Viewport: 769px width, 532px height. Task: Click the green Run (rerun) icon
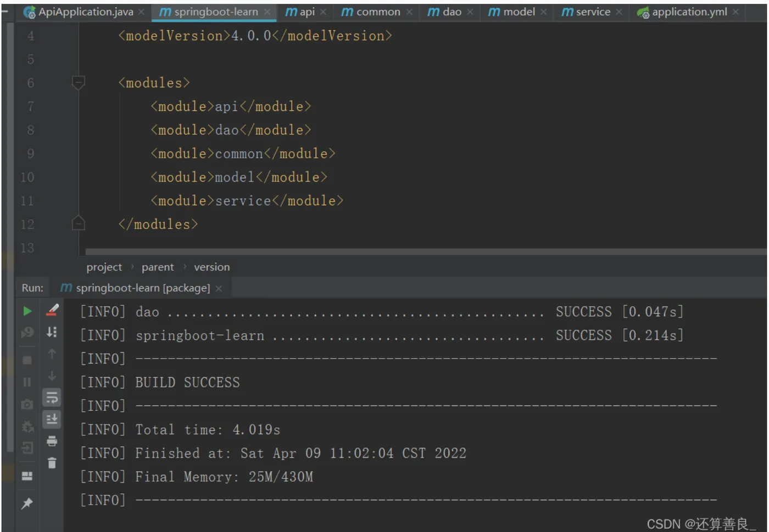27,311
